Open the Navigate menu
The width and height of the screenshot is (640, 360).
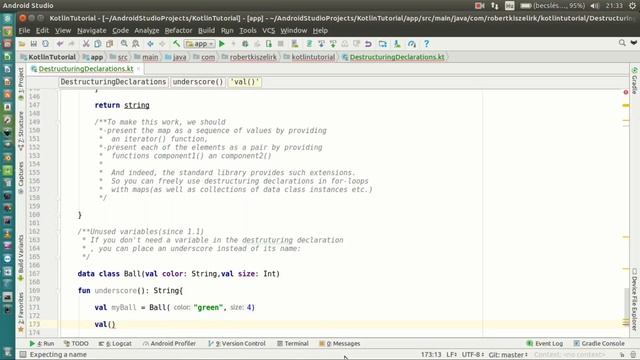click(x=91, y=31)
